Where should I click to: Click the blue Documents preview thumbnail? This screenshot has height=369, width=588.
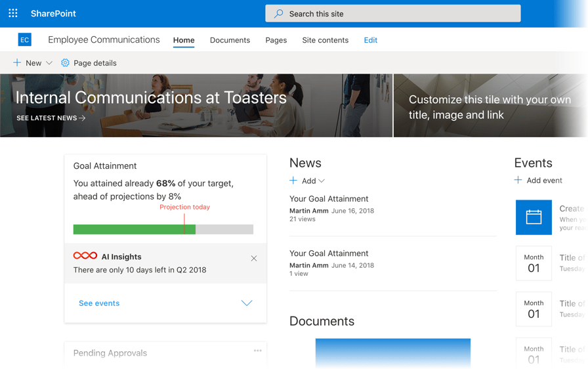pos(392,353)
